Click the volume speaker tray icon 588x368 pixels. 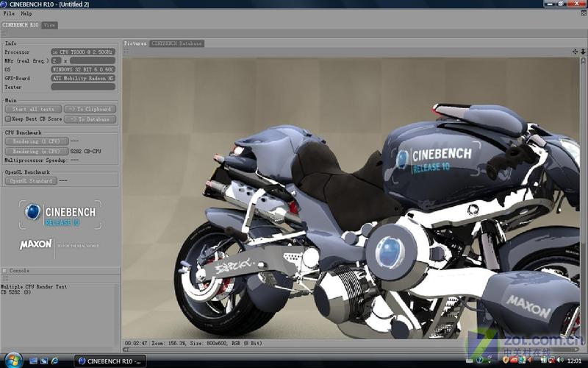(559, 361)
